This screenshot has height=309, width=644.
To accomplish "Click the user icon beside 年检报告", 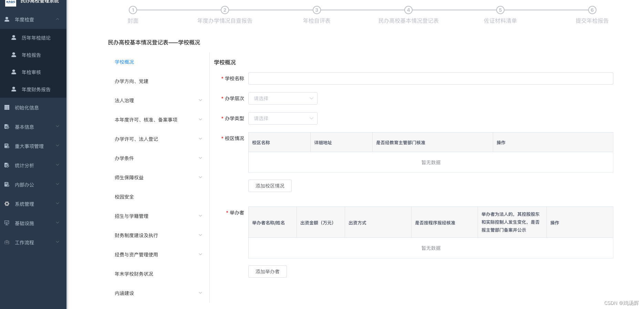I will point(14,55).
